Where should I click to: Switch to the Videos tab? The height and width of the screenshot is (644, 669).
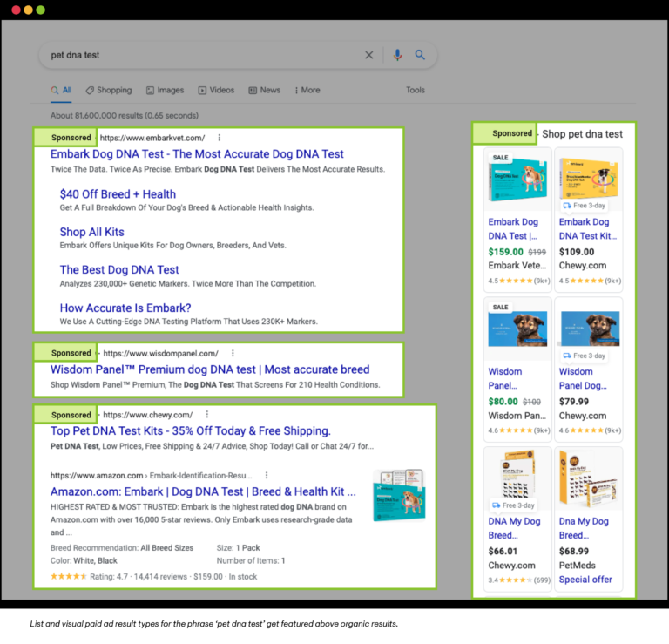click(x=216, y=90)
